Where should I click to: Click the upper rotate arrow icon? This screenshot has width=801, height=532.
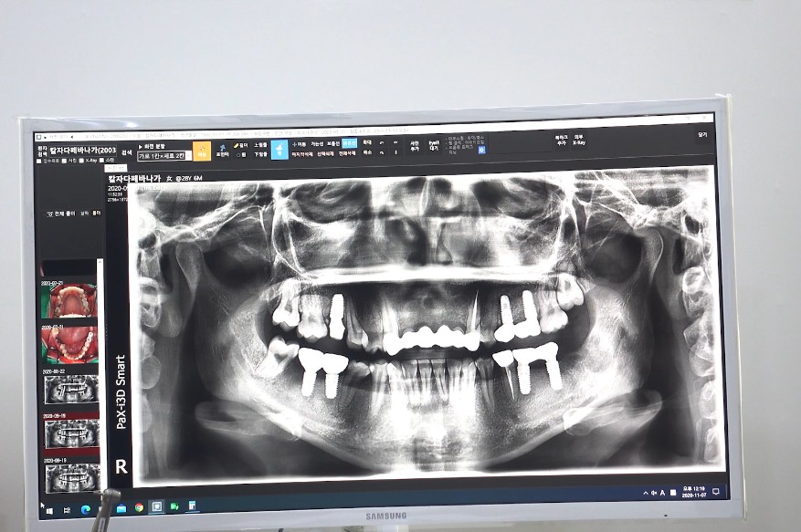tap(382, 143)
